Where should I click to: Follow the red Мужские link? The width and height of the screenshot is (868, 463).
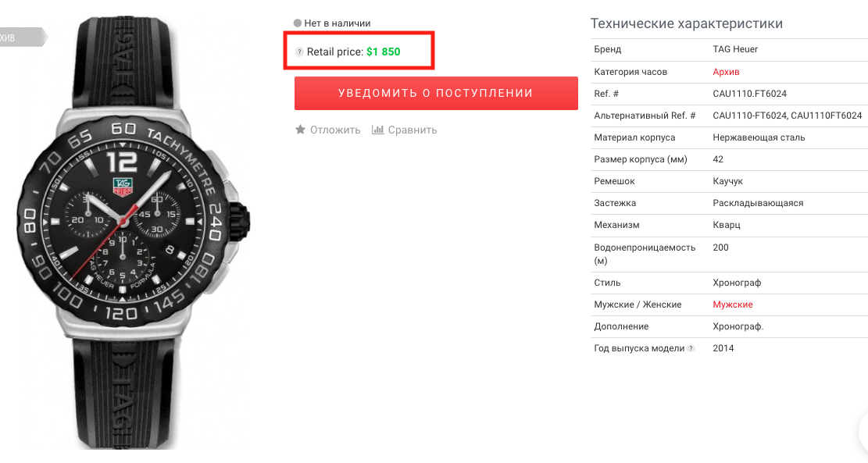tap(733, 305)
